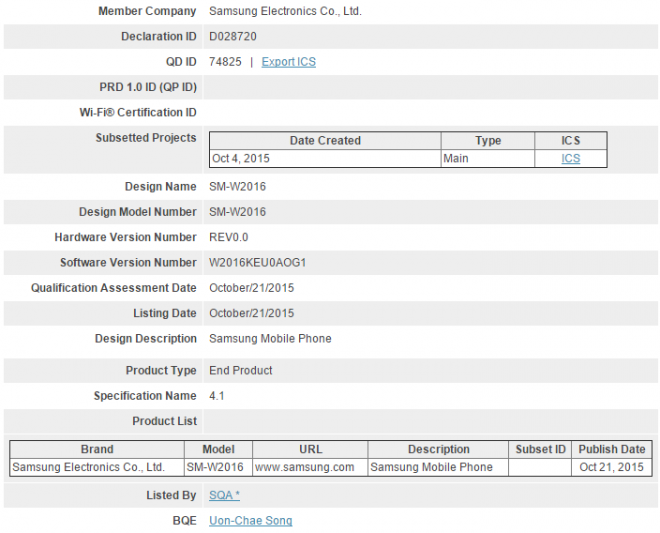Open the SQA * Listed By link
Viewport: 660px width, 533px height.
pyautogui.click(x=224, y=495)
